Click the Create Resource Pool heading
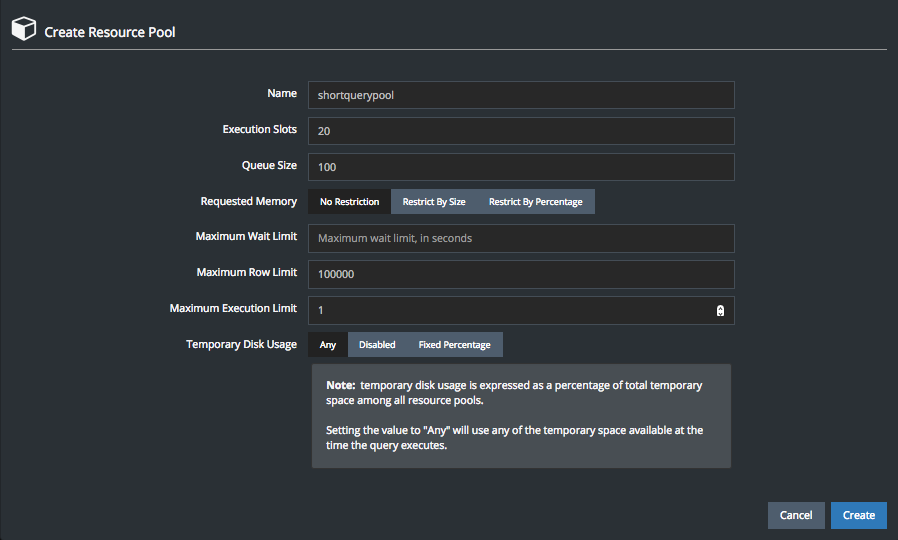Screen dimensions: 898x540 110,32
